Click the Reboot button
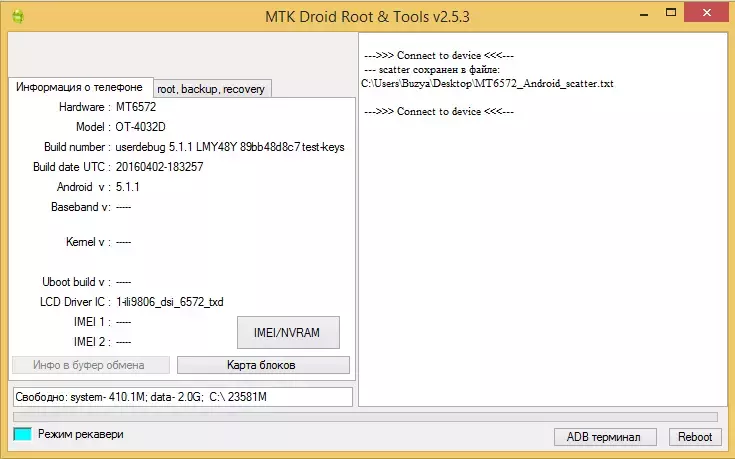 tap(695, 436)
